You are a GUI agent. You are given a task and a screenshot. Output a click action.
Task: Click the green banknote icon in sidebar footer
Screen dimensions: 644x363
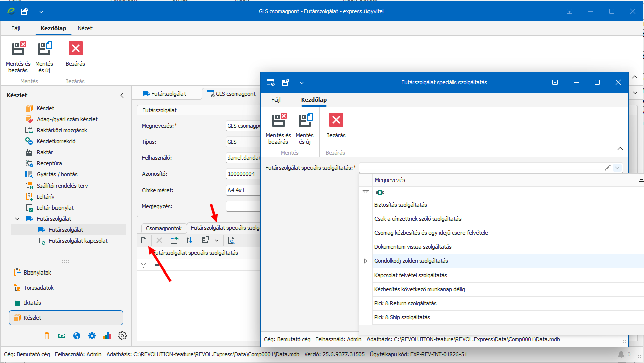[x=62, y=336]
